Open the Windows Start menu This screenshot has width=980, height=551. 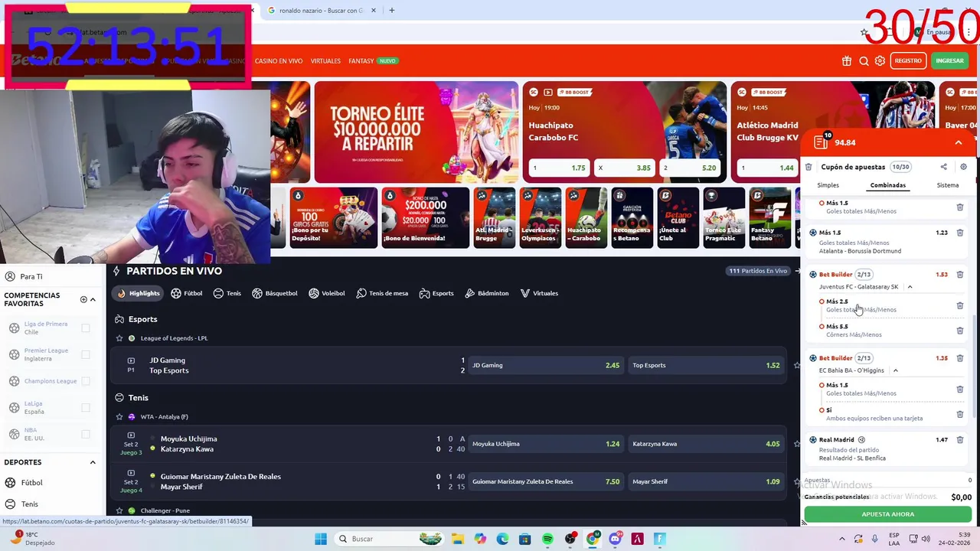(x=321, y=539)
